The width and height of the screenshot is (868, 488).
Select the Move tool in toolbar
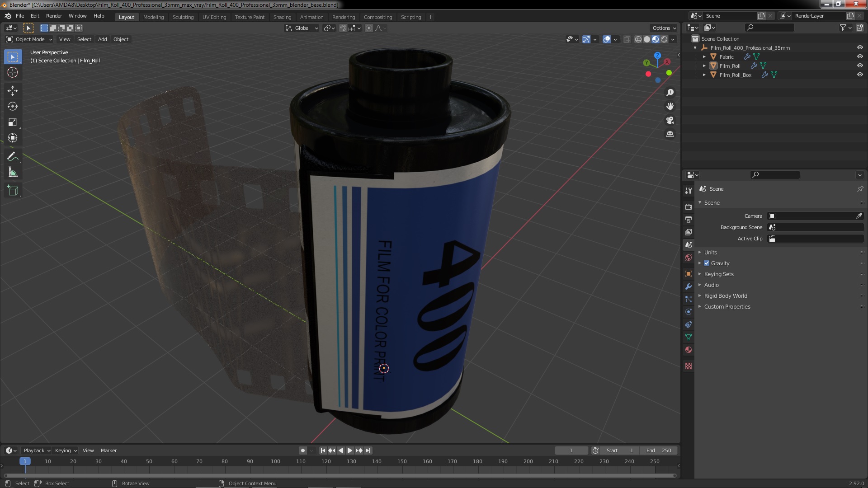(x=13, y=91)
